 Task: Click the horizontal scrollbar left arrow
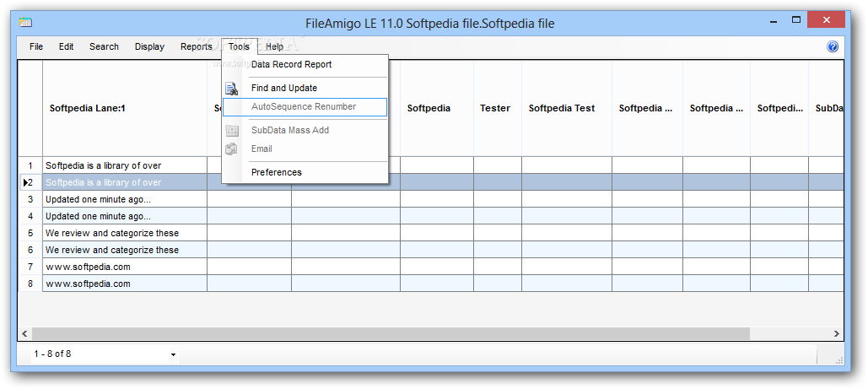point(24,333)
